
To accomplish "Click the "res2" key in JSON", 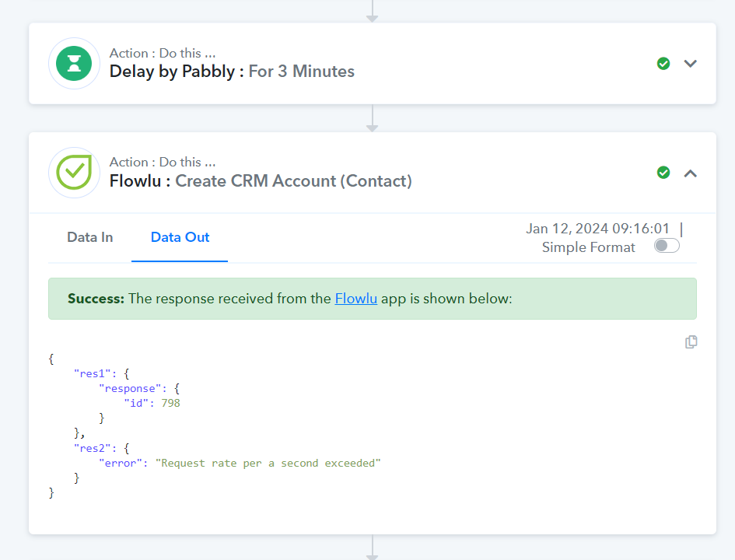I will click(93, 449).
